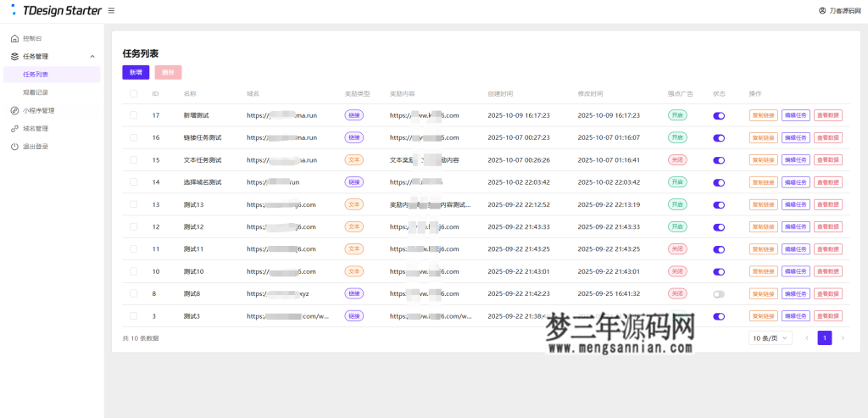Viewport: 868px width, 418px height.
Task: Click page number 1 in pagination
Action: click(825, 337)
